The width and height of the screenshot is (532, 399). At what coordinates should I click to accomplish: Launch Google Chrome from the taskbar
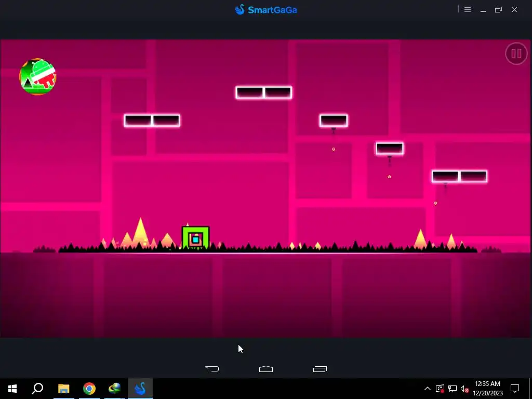pyautogui.click(x=89, y=389)
